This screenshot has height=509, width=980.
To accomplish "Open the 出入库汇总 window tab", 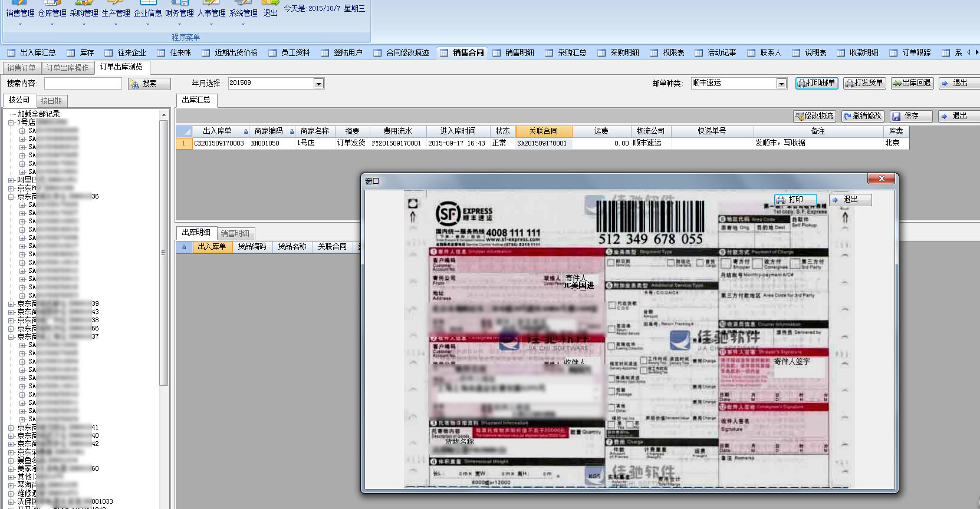I will (x=32, y=52).
